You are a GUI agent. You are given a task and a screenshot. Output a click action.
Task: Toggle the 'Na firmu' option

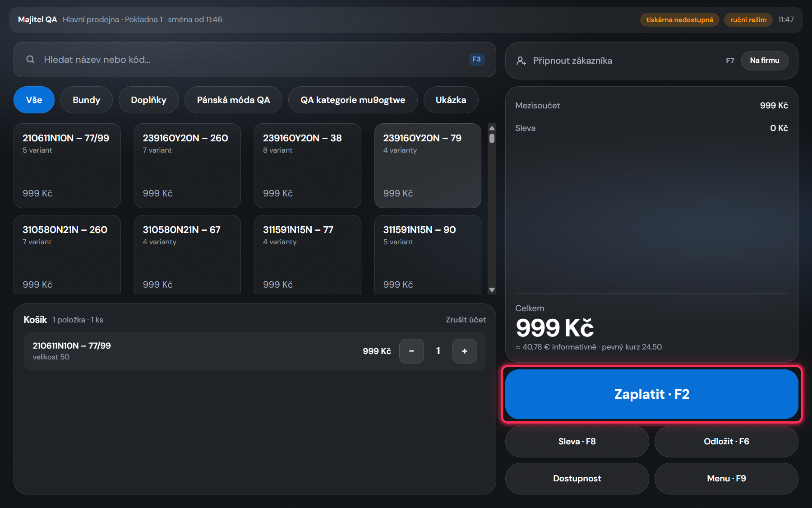pos(765,61)
